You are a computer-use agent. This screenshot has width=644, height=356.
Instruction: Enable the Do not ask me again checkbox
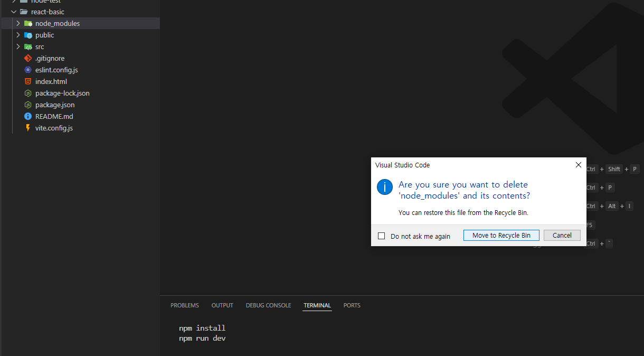click(382, 236)
